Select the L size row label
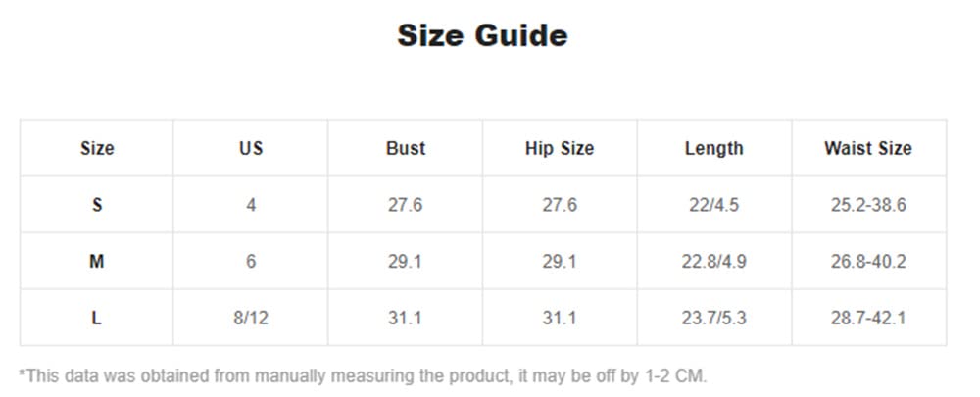Screen dimensions: 980x397 tap(97, 318)
